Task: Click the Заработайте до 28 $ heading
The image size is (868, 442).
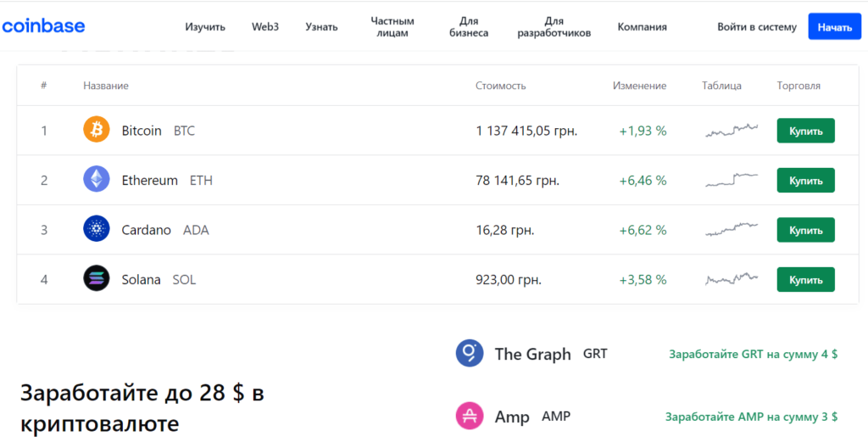Action: click(142, 409)
